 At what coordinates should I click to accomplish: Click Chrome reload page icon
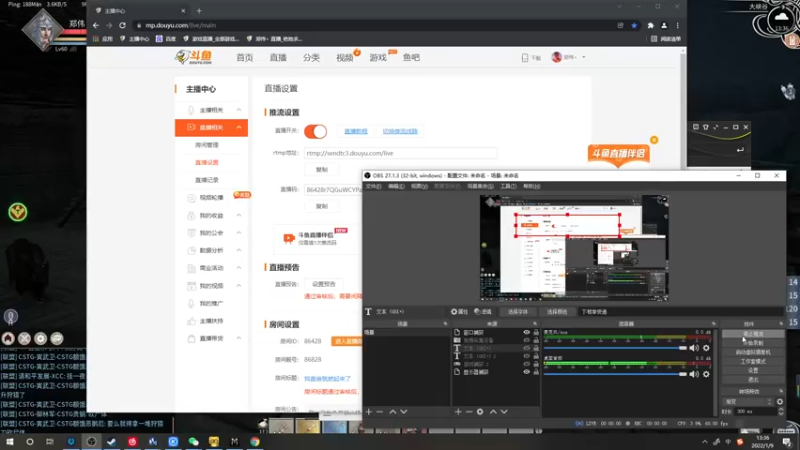(x=122, y=25)
